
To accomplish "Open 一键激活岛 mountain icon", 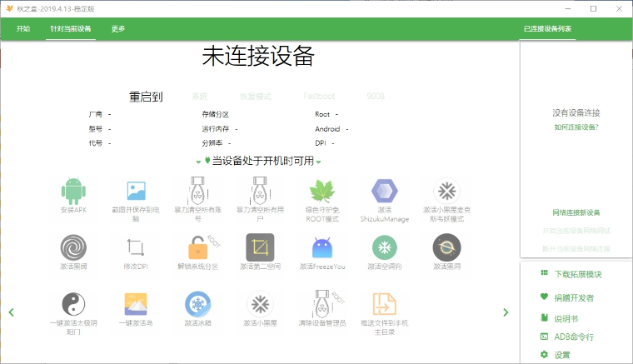I will point(136,304).
